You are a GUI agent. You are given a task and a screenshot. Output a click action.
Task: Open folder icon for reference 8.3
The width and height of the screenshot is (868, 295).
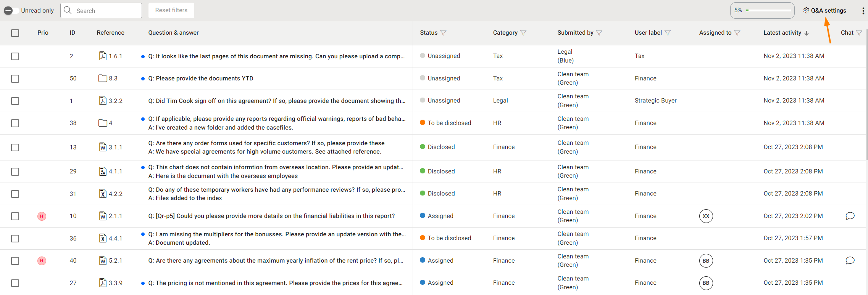click(103, 79)
